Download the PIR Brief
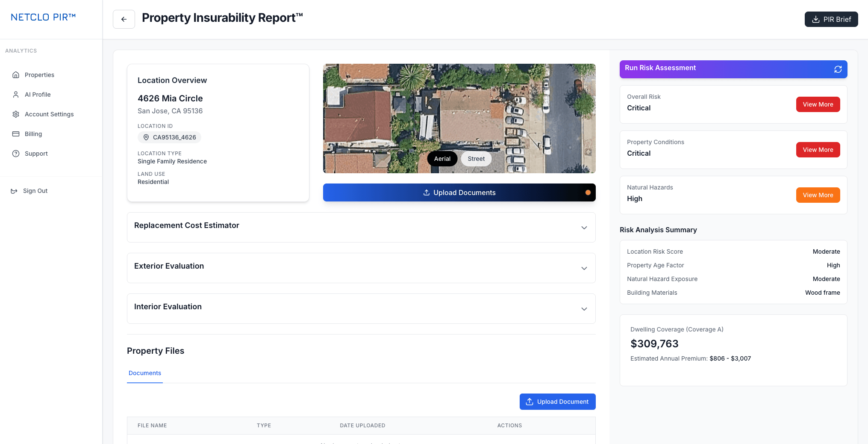 coord(830,19)
